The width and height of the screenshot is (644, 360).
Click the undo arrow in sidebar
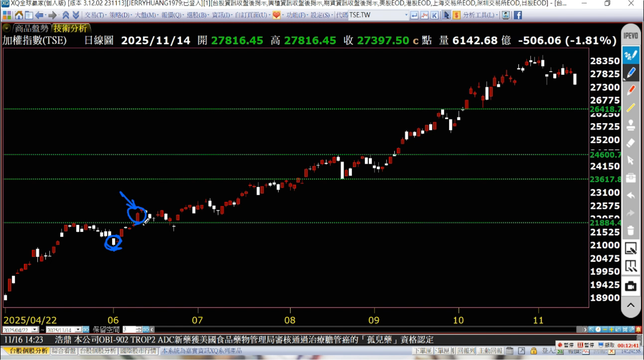point(631,195)
